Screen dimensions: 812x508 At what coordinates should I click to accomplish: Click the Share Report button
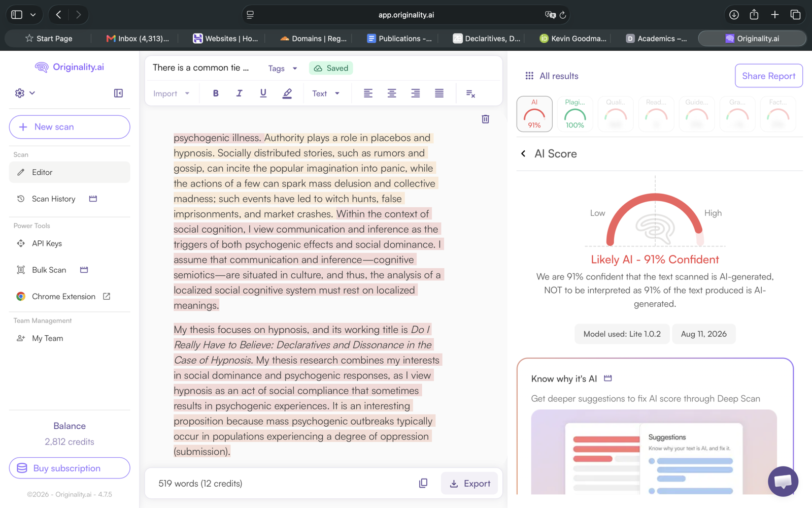[x=768, y=76]
